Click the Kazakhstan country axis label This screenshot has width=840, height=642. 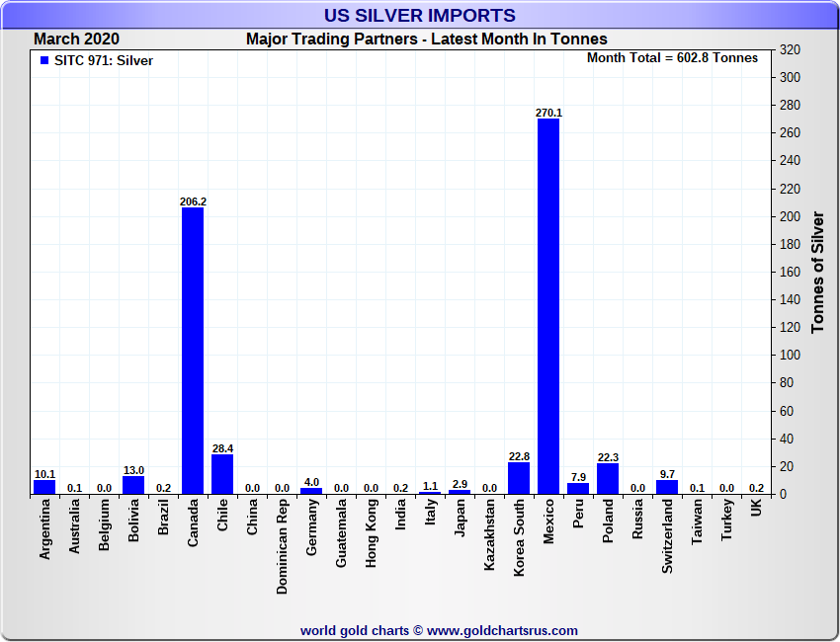coord(489,535)
